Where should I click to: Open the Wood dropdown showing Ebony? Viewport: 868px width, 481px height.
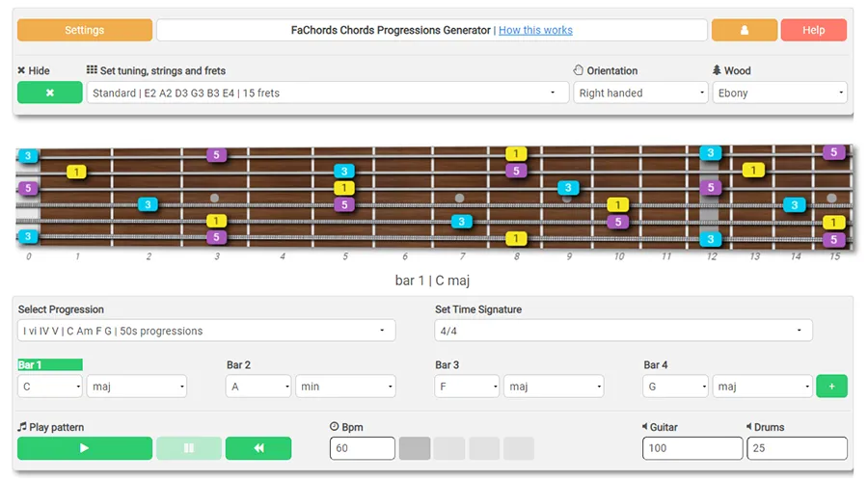(779, 93)
